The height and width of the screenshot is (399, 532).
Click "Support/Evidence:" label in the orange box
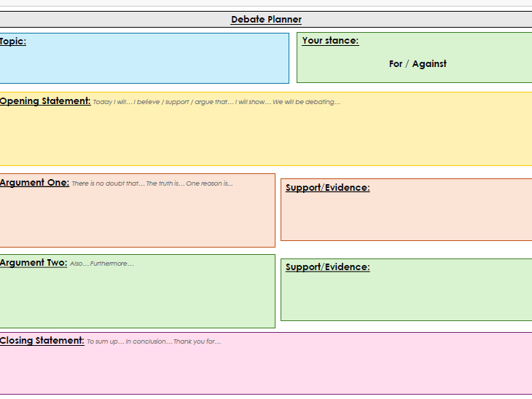click(x=327, y=188)
